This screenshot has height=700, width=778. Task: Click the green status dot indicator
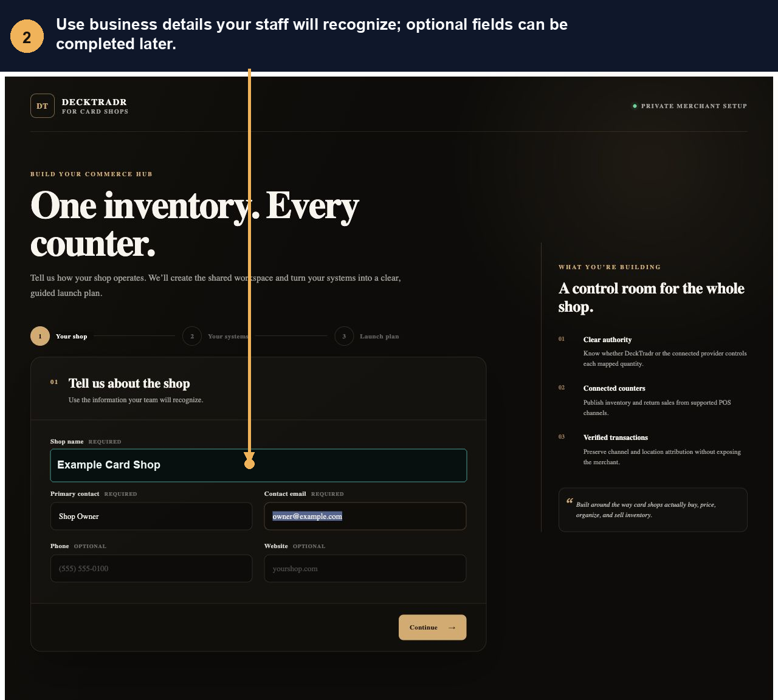click(635, 106)
